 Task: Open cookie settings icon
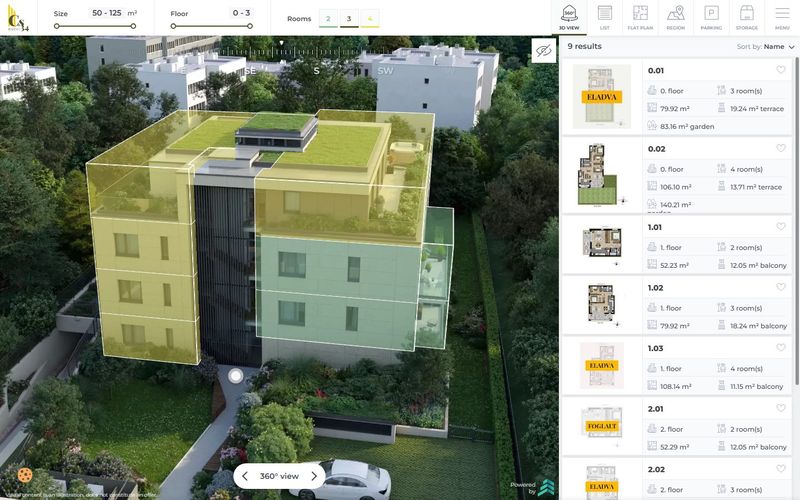(24, 475)
